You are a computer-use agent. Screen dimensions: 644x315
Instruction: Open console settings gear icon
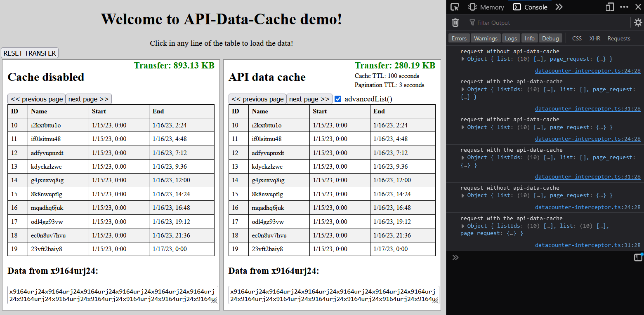pos(638,23)
